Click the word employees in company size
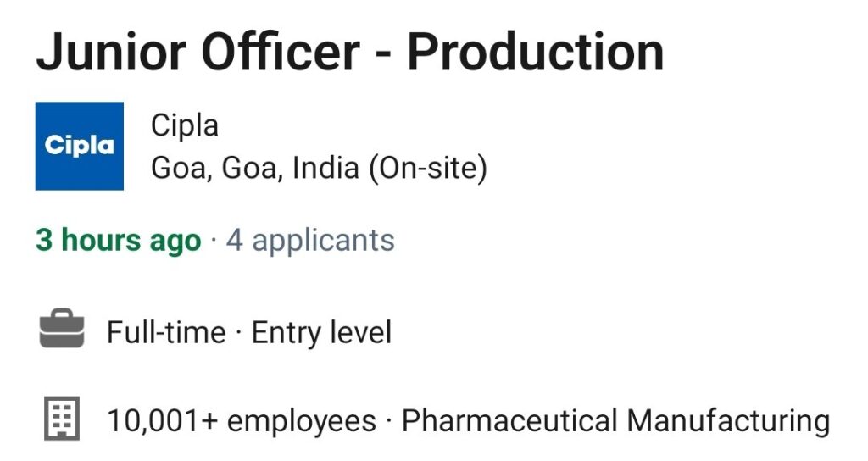 tap(302, 422)
